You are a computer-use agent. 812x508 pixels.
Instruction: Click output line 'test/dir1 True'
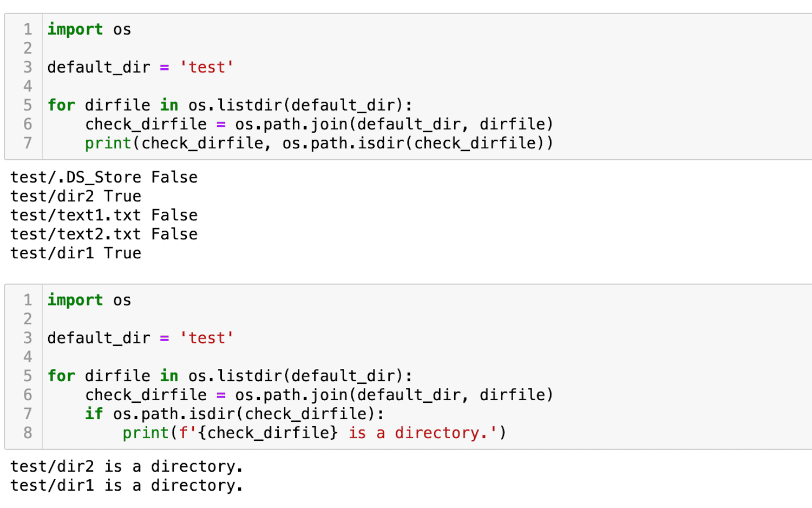76,253
